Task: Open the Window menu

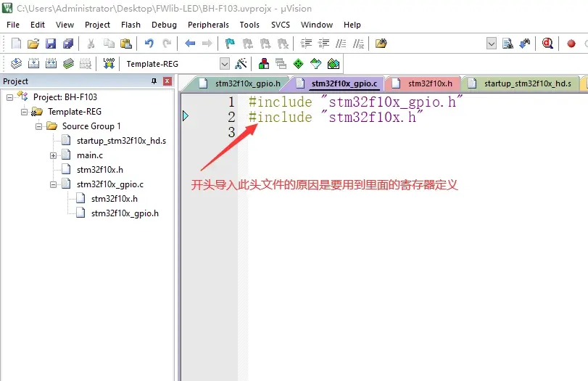Action: click(317, 25)
